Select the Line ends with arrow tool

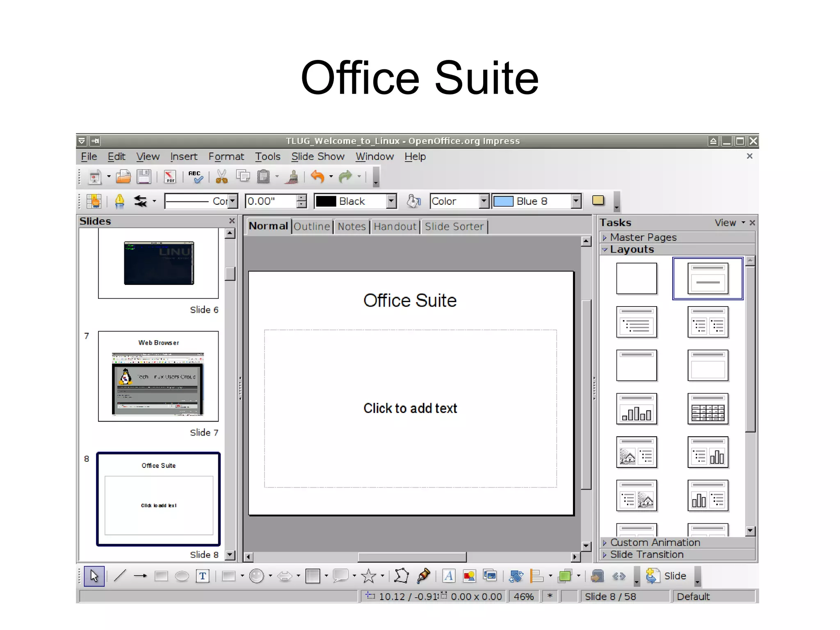(140, 576)
